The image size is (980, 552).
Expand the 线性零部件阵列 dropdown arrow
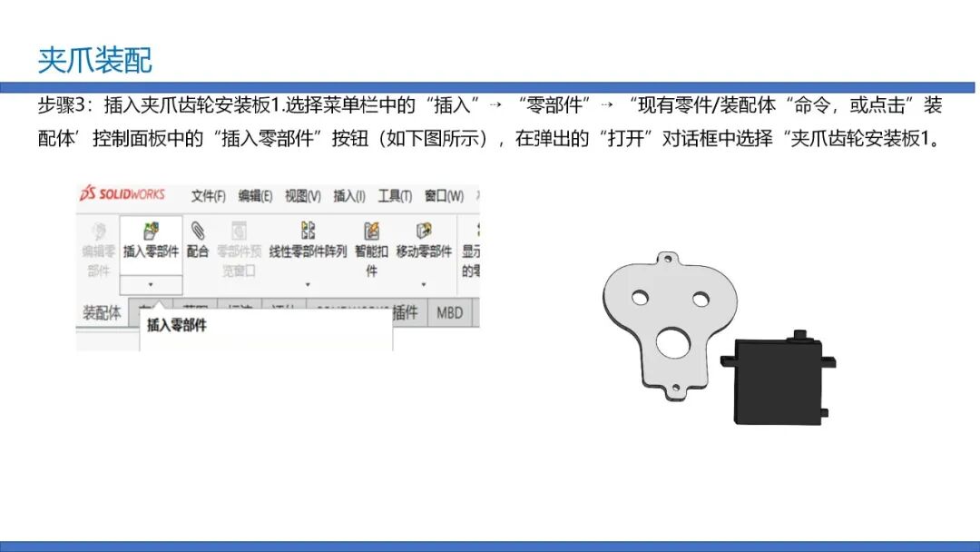[308, 284]
